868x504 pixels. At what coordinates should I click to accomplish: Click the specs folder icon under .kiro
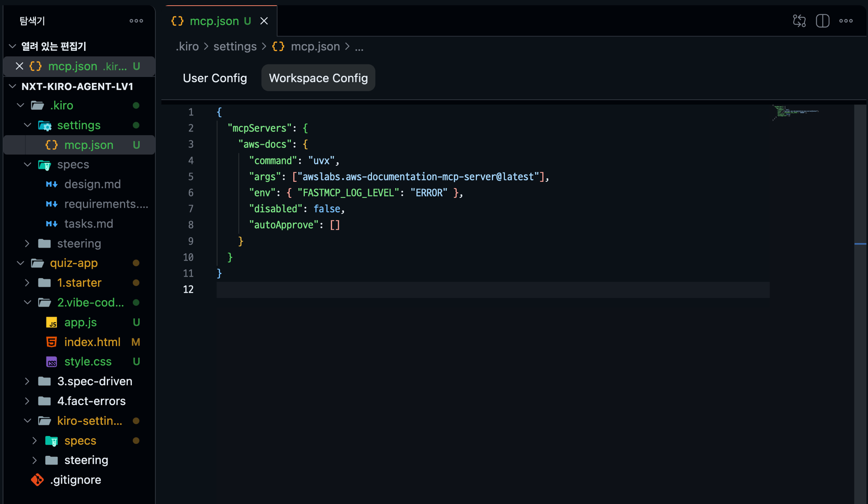45,165
